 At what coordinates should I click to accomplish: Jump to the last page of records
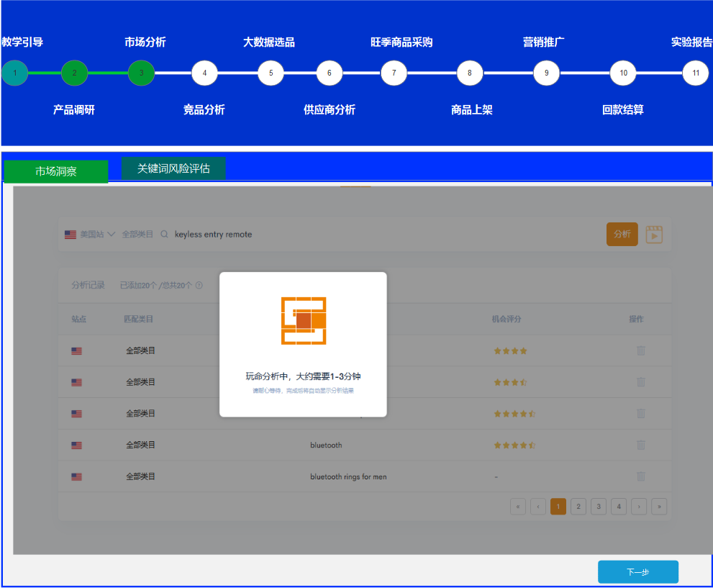pos(658,507)
